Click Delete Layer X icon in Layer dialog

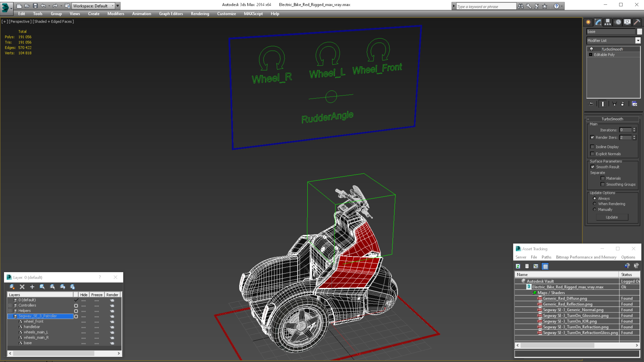pos(22,287)
